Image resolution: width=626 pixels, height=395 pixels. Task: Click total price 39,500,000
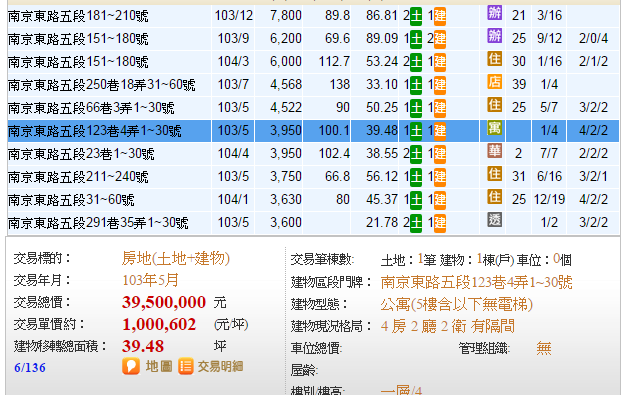pos(164,302)
